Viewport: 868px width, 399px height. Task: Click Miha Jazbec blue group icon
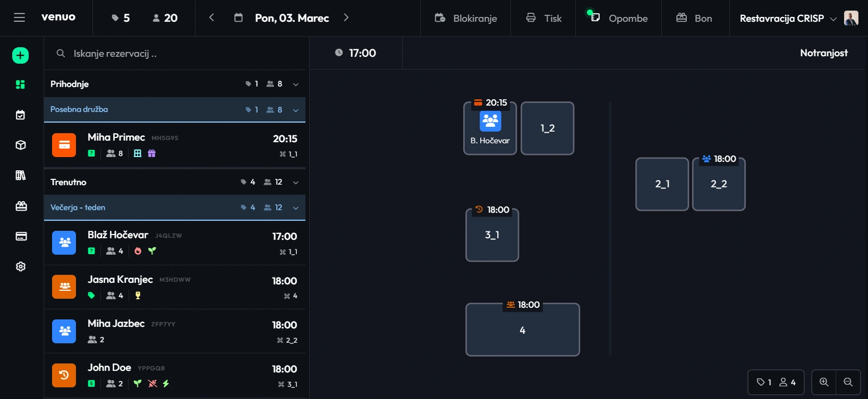point(64,331)
